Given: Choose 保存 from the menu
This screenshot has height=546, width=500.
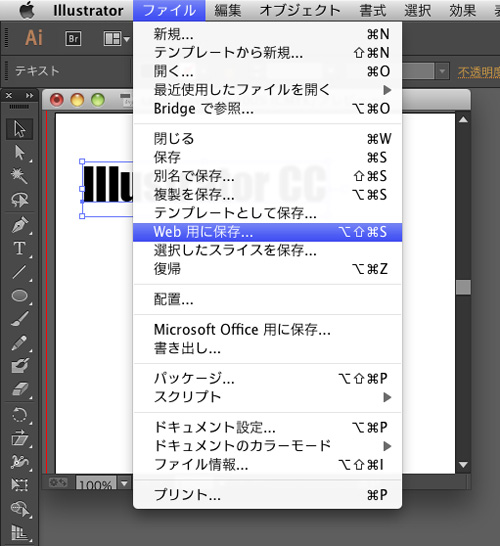Looking at the screenshot, I should click(267, 157).
